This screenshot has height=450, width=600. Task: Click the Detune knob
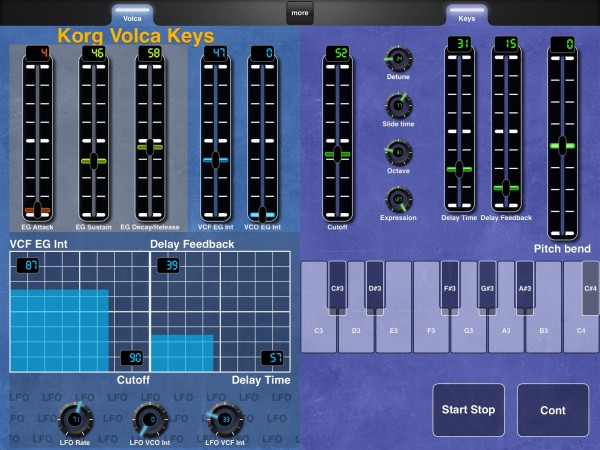[398, 59]
